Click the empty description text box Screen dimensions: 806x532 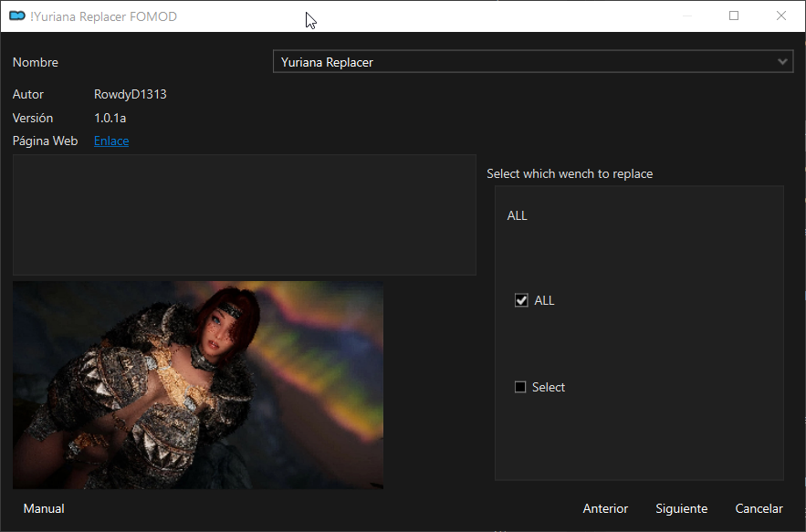point(244,214)
